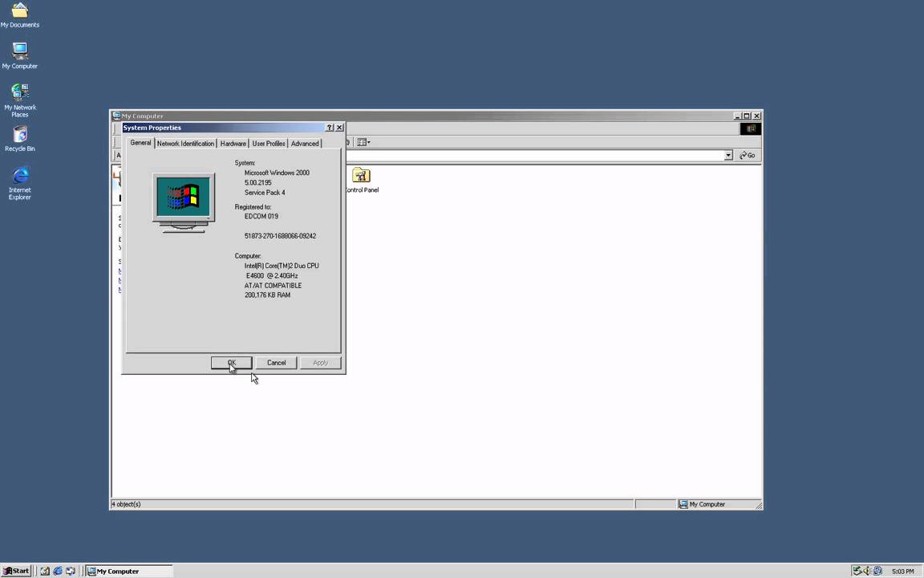924x578 pixels.
Task: Click the "E4600 @ 2.40GHz" text
Action: coord(272,275)
